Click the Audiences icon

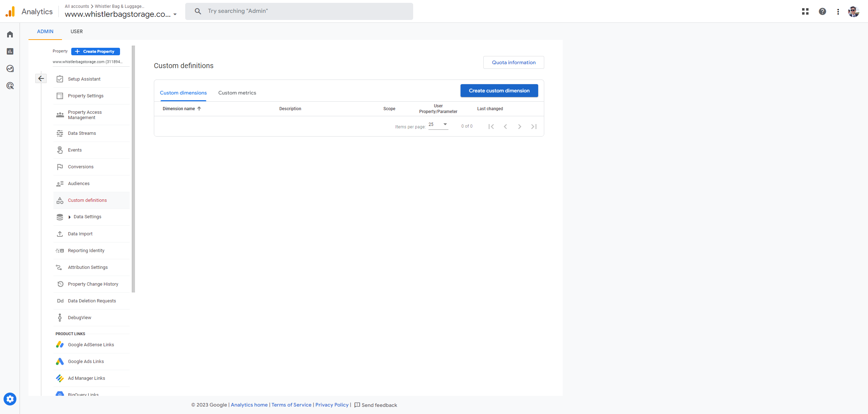coord(60,184)
